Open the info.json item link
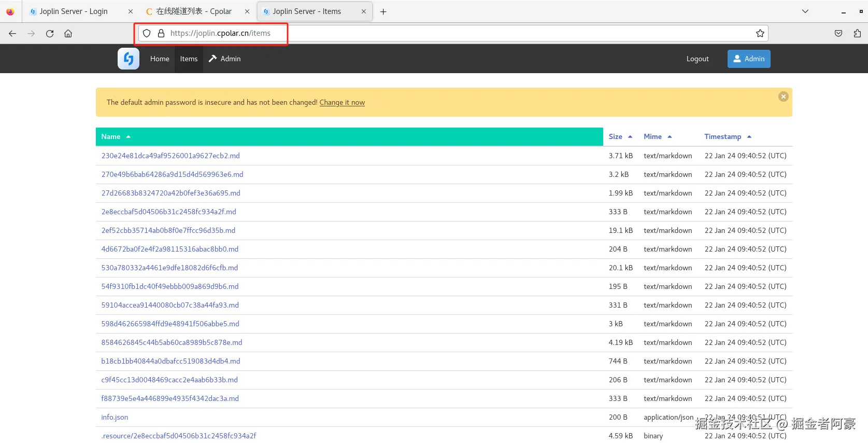Image resolution: width=868 pixels, height=443 pixels. (115, 418)
